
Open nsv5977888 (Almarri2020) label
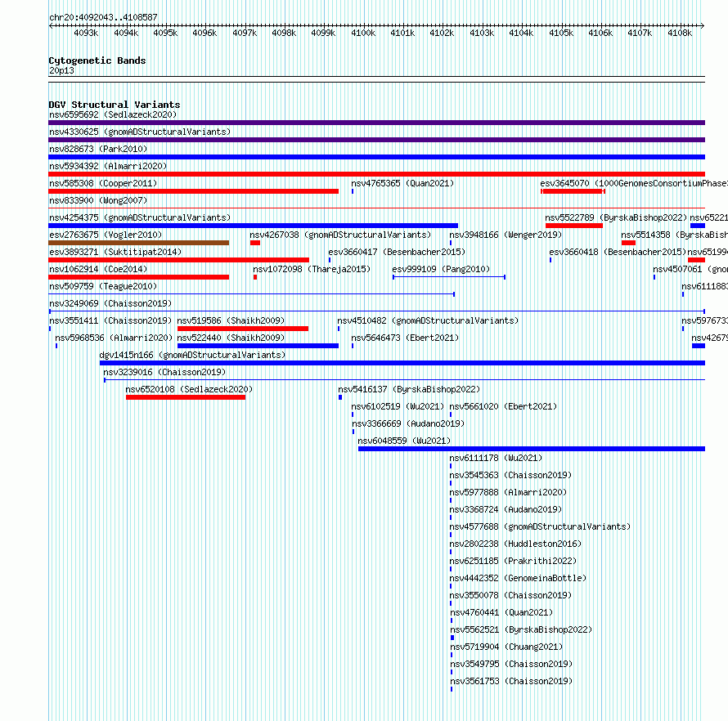[x=508, y=492]
